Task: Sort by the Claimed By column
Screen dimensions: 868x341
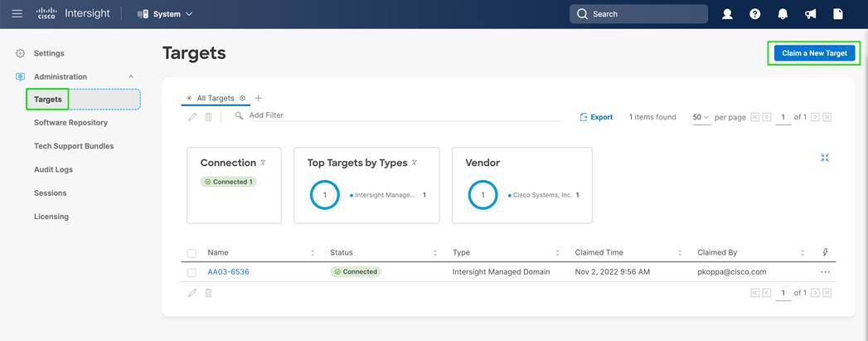Action: tap(803, 252)
